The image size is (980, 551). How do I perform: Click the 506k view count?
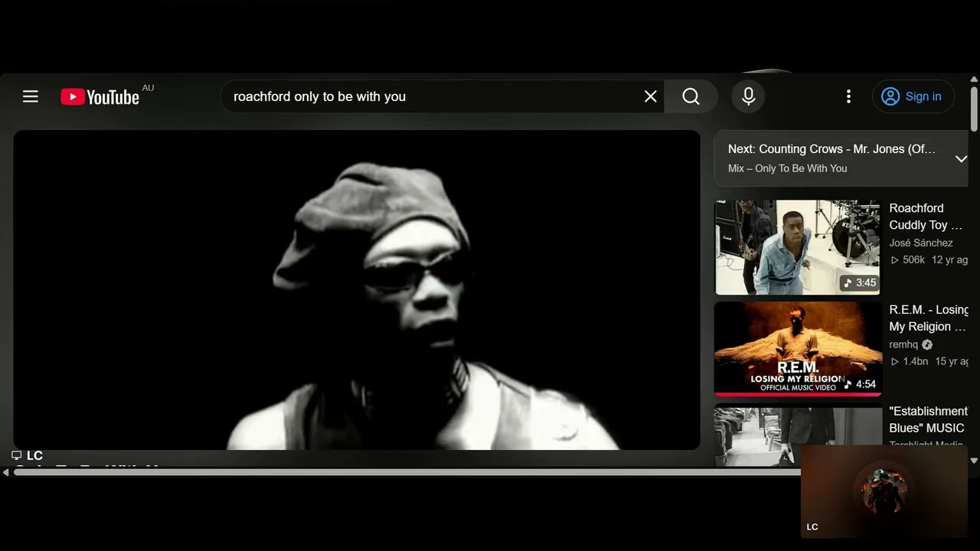coord(908,260)
